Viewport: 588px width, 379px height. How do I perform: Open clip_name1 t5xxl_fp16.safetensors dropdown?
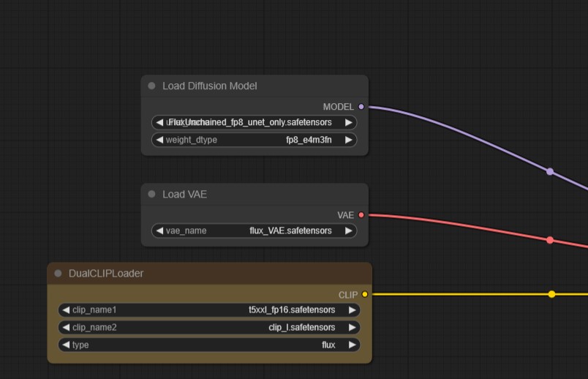(x=209, y=309)
